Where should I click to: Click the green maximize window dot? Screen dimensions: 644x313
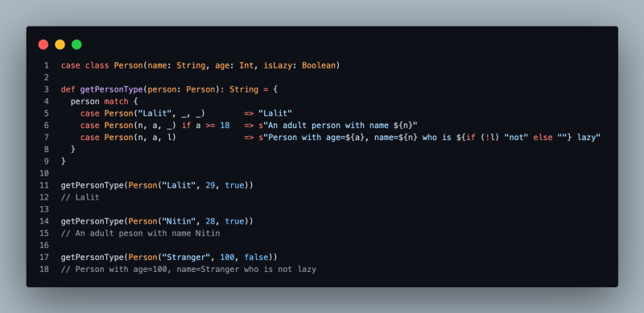pos(76,44)
